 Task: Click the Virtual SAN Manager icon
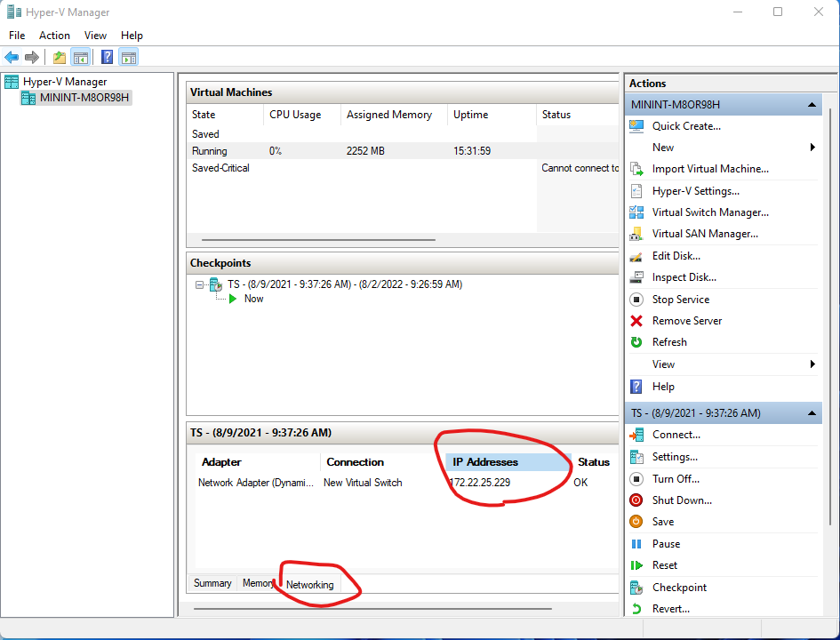[x=636, y=234]
